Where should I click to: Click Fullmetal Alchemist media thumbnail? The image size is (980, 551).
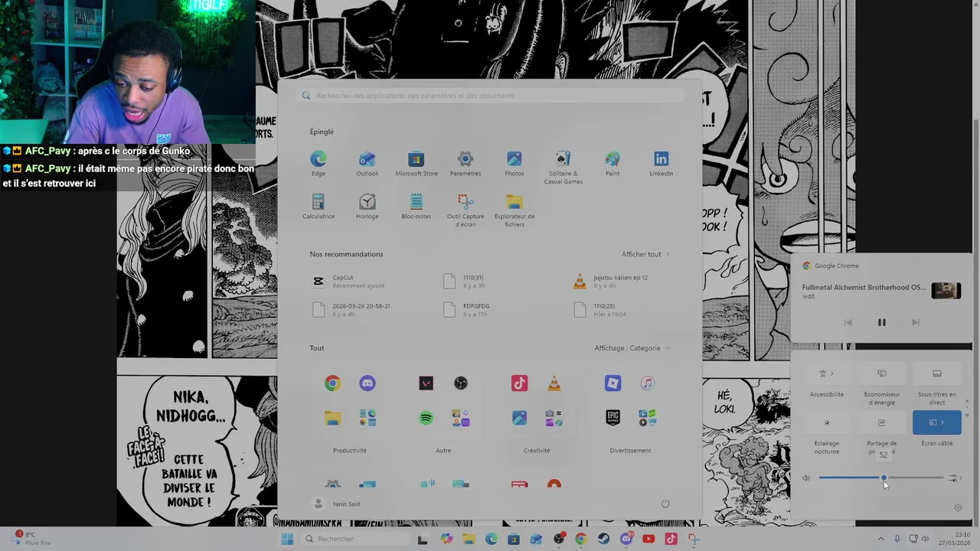tap(946, 291)
